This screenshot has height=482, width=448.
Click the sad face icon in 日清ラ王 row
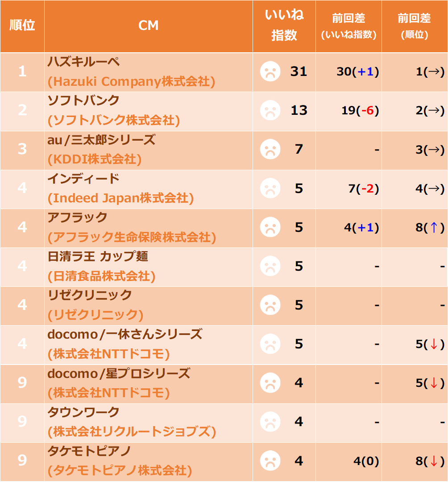point(270,266)
